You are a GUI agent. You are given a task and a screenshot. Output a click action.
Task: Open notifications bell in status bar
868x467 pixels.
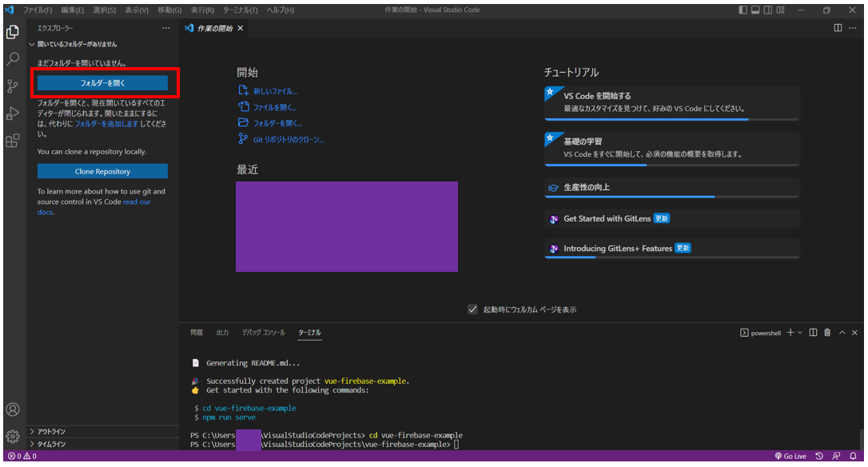point(853,456)
